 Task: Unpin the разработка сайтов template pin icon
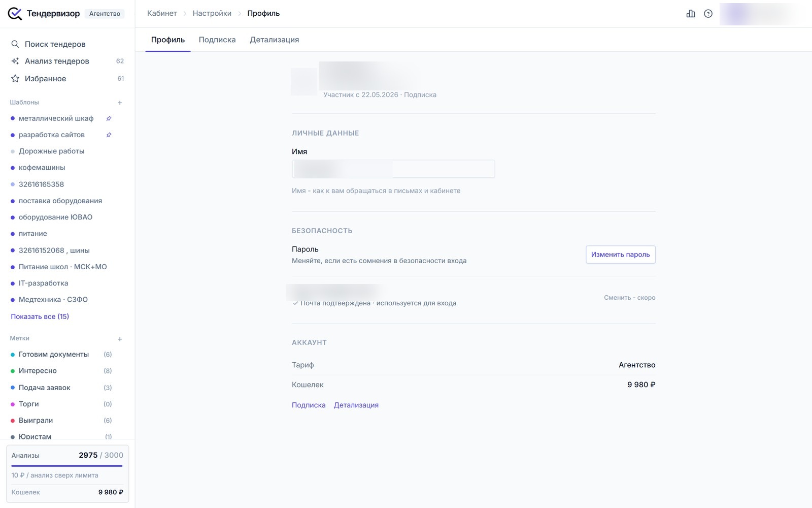tap(109, 135)
